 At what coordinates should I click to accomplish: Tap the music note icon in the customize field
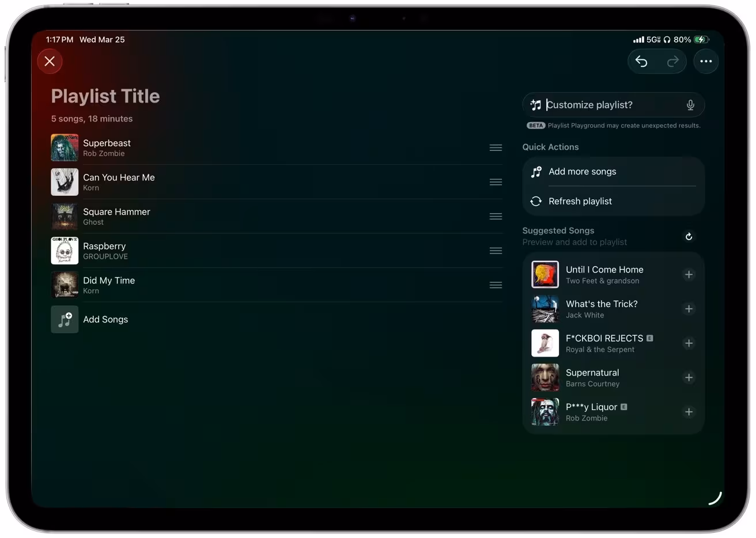coord(537,104)
